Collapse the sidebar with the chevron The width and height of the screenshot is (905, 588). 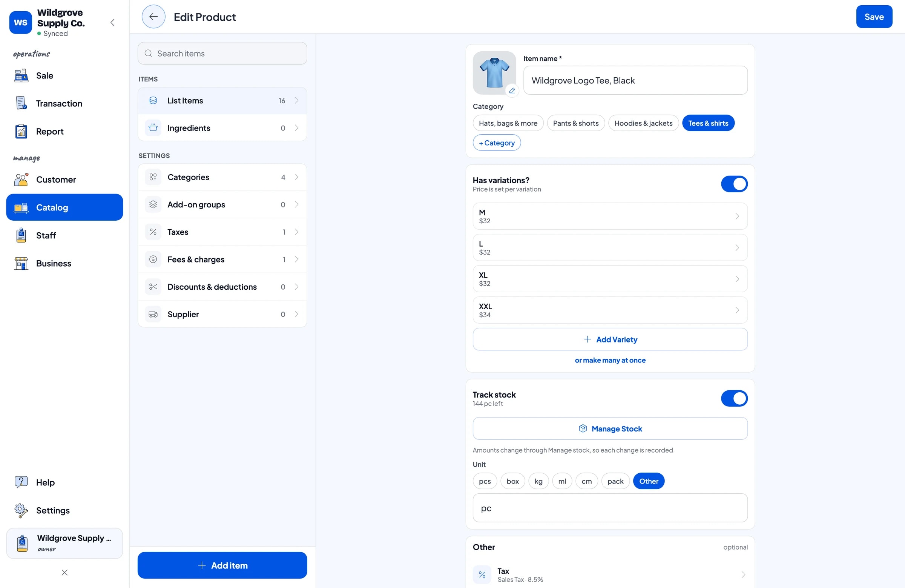tap(112, 22)
